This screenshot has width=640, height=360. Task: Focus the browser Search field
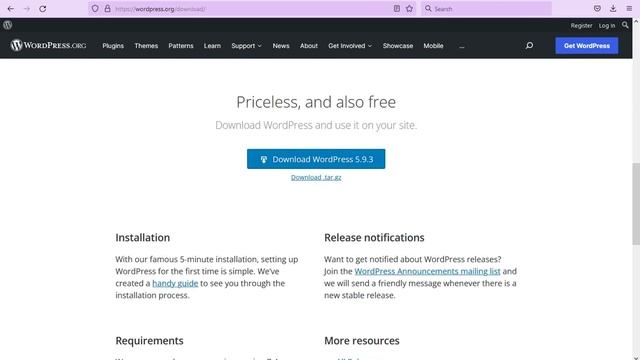click(x=486, y=9)
